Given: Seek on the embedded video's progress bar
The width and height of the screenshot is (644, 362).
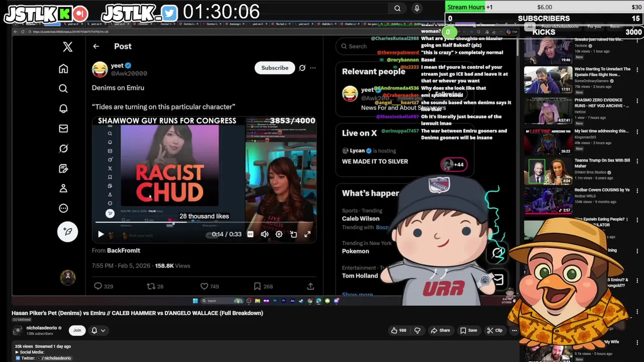Looking at the screenshot, I should (x=203, y=222).
